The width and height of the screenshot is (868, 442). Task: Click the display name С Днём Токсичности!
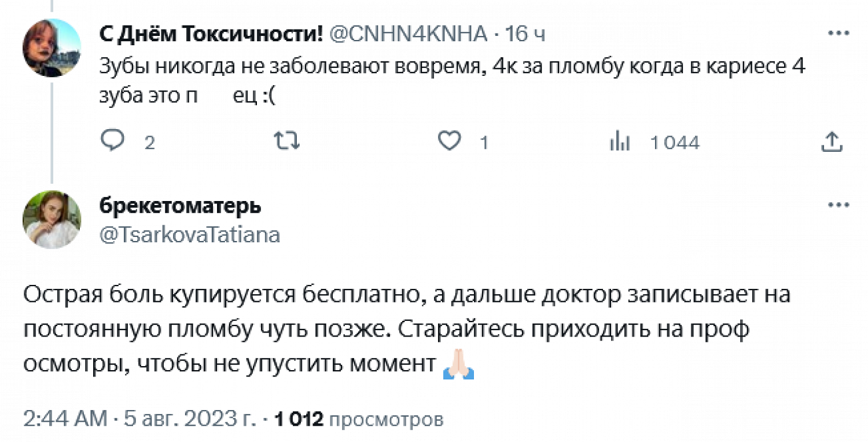[211, 35]
